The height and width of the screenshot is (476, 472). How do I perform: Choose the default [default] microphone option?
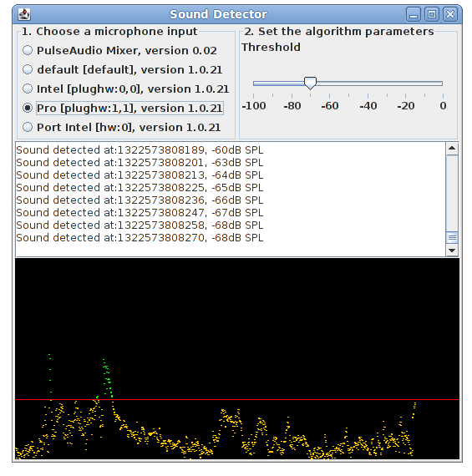click(x=28, y=69)
